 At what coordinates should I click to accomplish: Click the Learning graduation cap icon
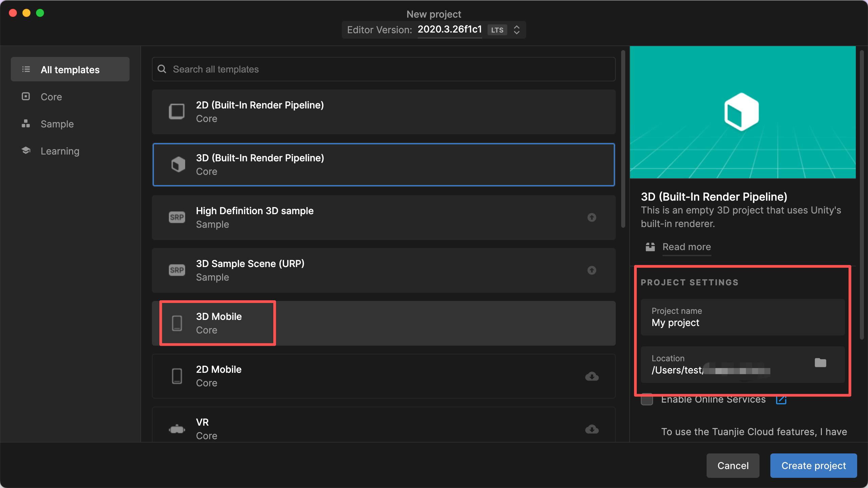point(26,150)
